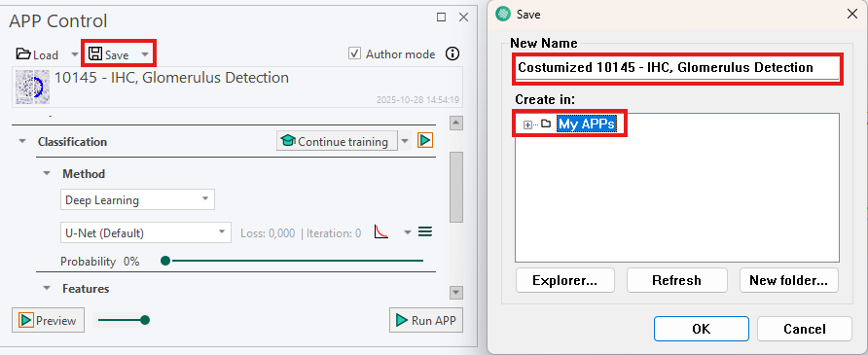Click the Save floppy disk button
The width and height of the screenshot is (868, 355).
(x=109, y=54)
